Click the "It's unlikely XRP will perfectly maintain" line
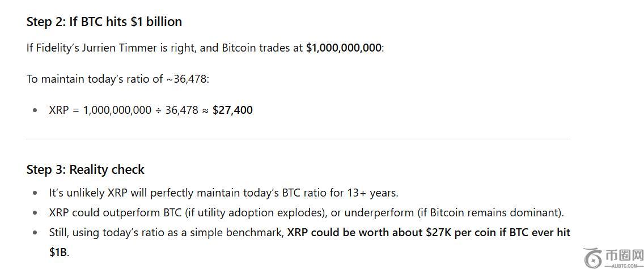 click(x=223, y=193)
